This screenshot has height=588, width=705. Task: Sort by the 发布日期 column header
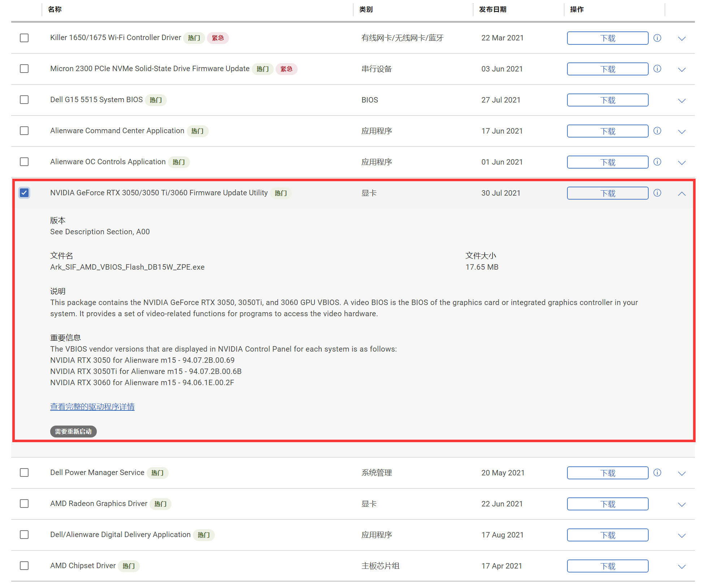[492, 9]
